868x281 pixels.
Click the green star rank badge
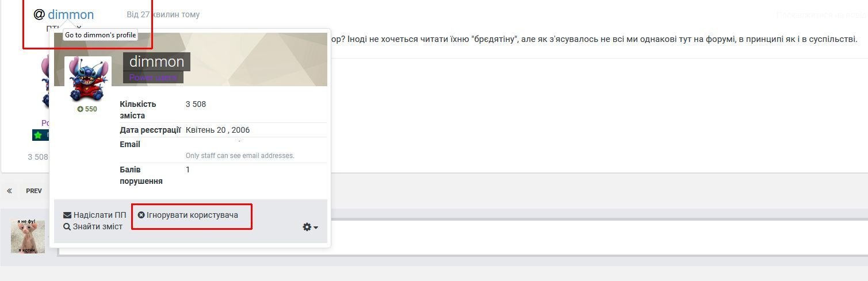coord(38,135)
